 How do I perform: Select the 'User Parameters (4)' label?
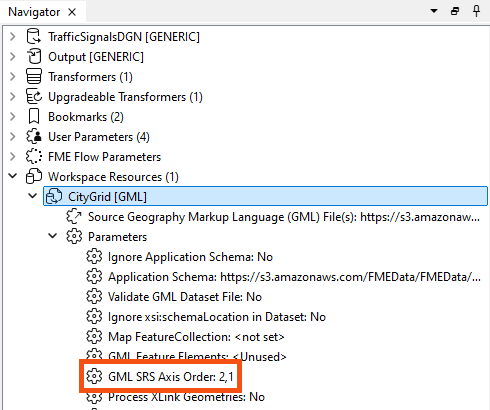click(x=99, y=137)
